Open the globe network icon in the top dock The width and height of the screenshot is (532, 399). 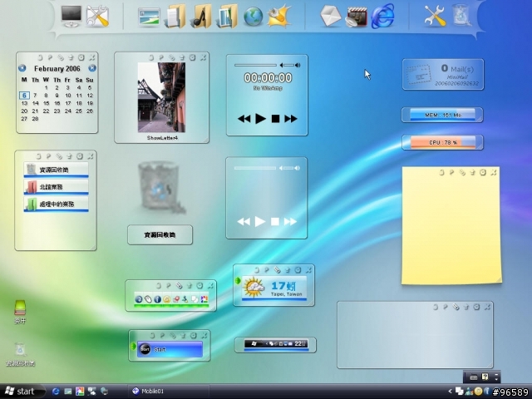coord(253,16)
